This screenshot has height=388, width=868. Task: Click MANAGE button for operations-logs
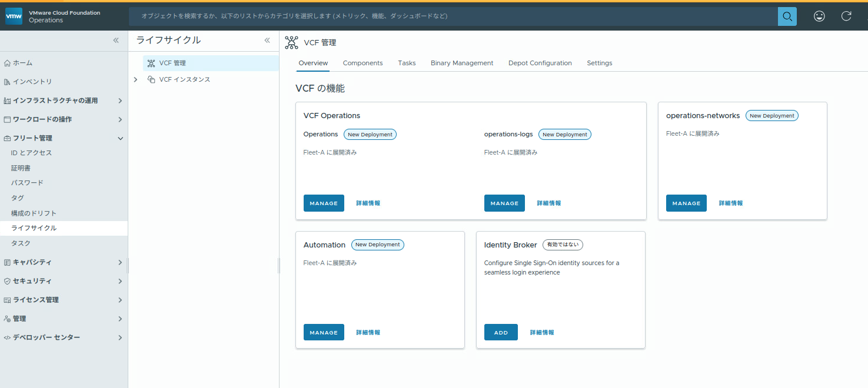(504, 203)
